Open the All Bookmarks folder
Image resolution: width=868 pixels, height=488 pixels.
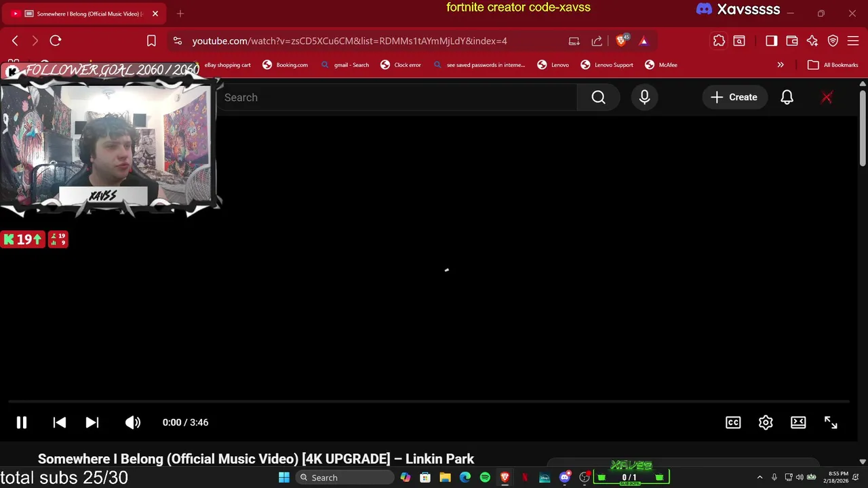tap(833, 65)
